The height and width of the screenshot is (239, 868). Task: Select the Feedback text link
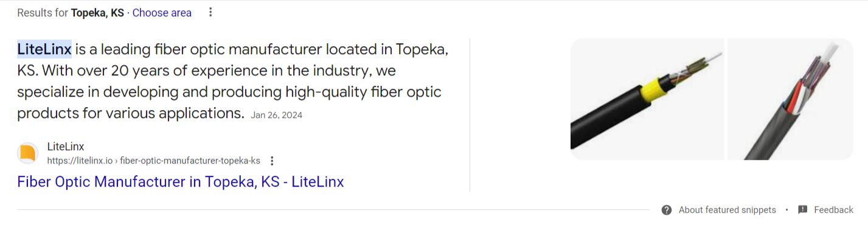pos(834,210)
